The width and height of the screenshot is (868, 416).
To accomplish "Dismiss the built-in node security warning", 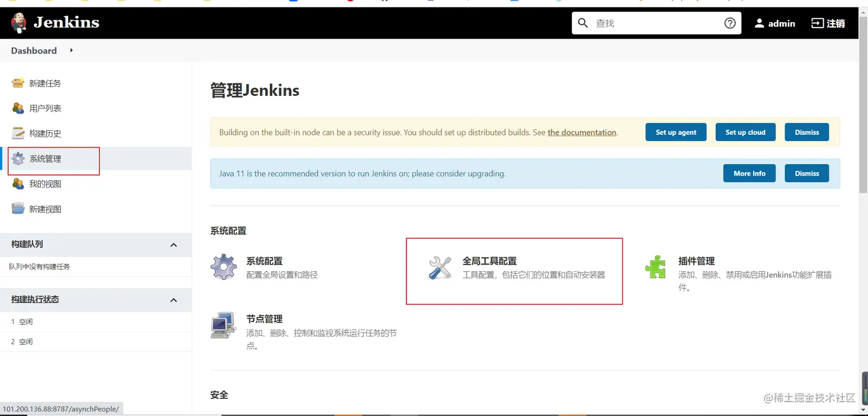I will pos(807,132).
